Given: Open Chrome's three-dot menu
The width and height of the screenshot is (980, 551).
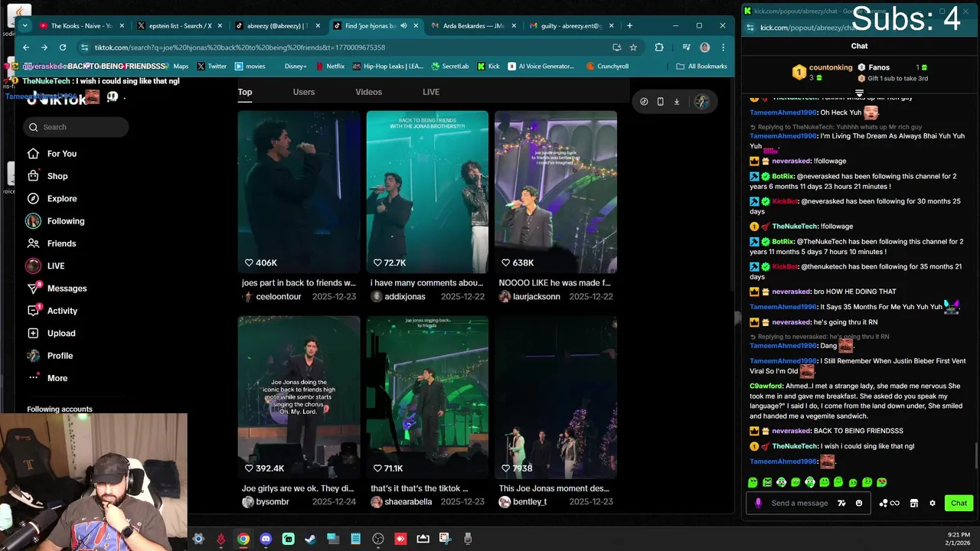Looking at the screenshot, I should [x=723, y=47].
